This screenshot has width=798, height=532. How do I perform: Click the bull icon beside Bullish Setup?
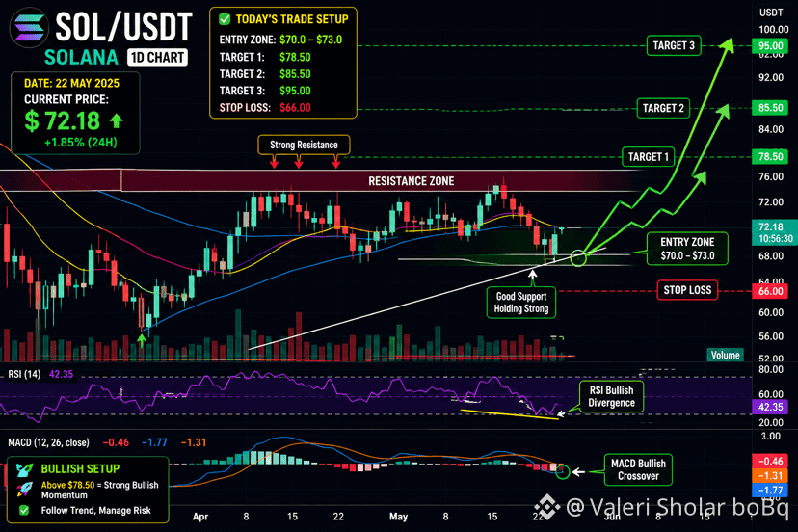click(24, 469)
